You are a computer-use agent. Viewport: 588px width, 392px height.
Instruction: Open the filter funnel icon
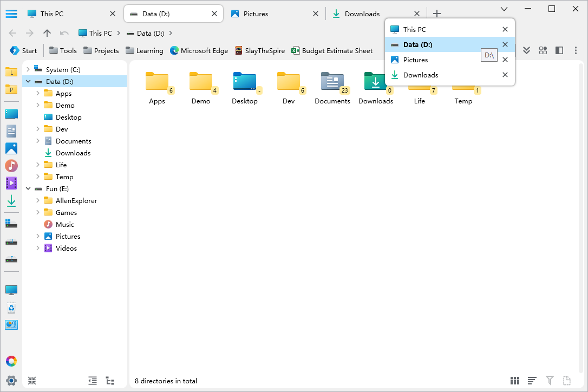click(550, 381)
